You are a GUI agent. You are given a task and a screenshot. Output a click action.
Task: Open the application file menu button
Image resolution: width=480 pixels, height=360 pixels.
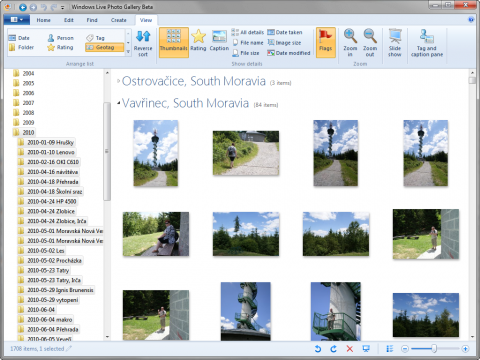17,20
